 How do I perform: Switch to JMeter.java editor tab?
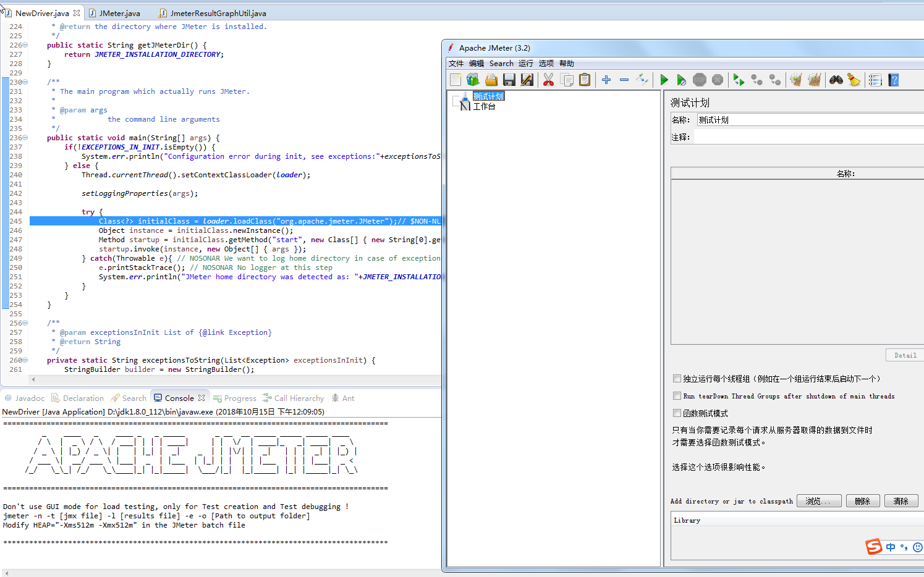(x=115, y=13)
